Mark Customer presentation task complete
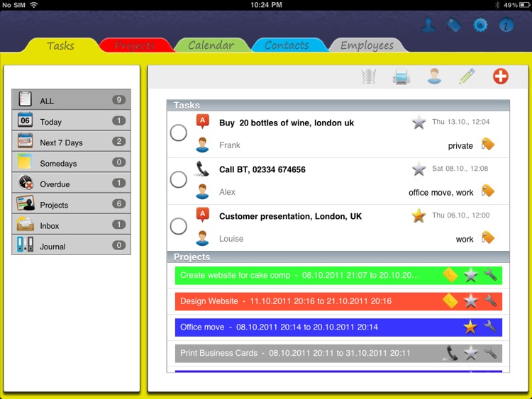 (x=179, y=226)
